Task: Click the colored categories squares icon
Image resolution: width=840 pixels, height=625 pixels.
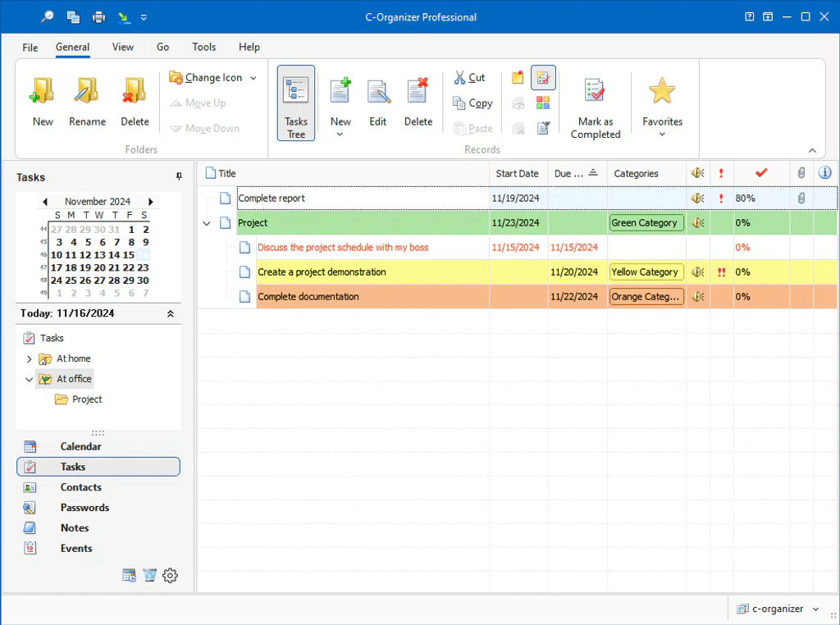Action: [543, 103]
